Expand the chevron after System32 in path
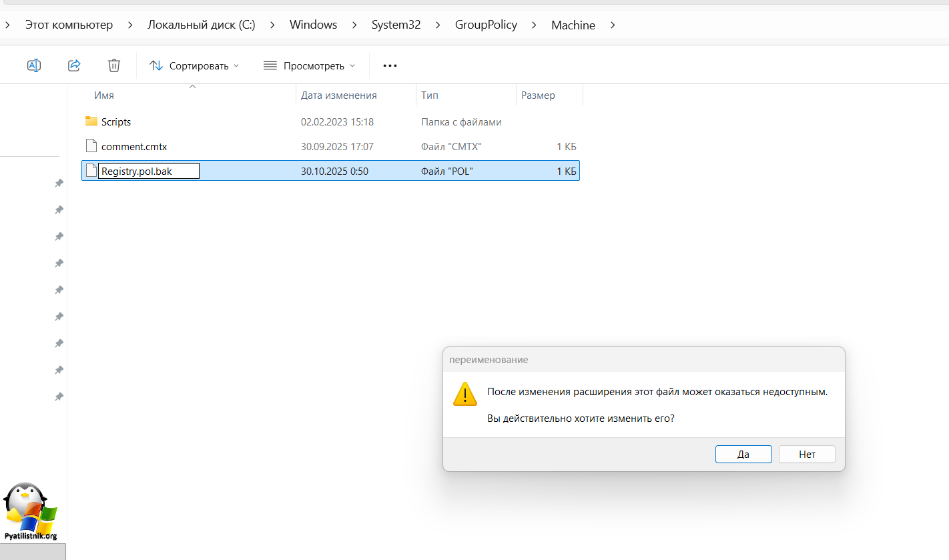Viewport: 949px width, 560px height. 438,25
